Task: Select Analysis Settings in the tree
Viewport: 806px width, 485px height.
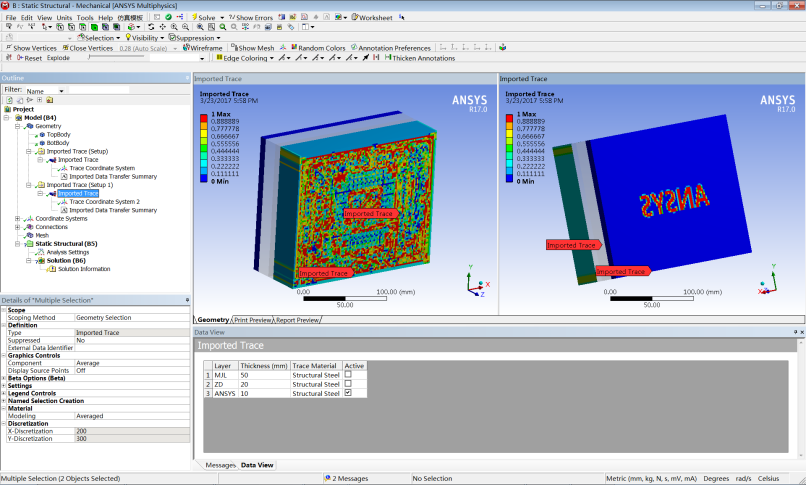Action: pyautogui.click(x=67, y=252)
